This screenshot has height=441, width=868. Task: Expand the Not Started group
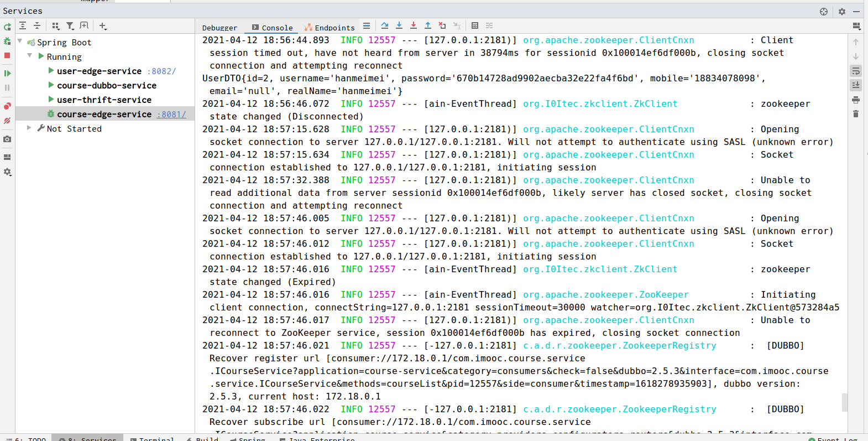30,128
